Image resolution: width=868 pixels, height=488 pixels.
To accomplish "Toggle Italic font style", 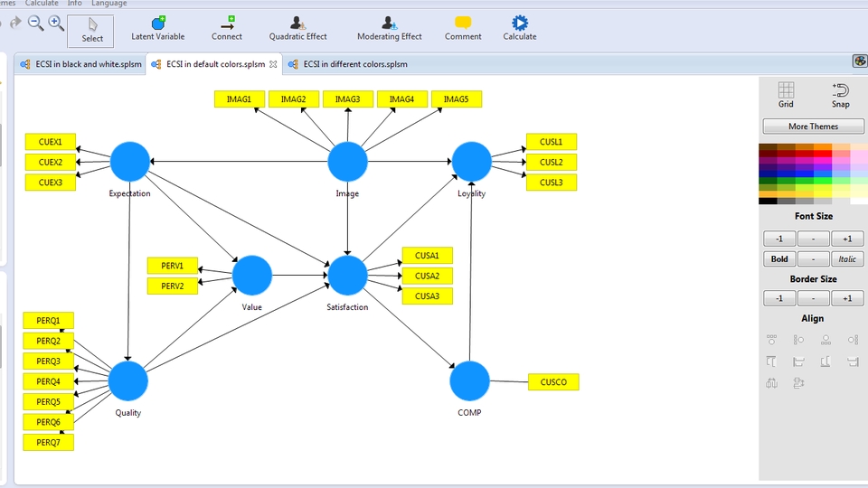I will coord(847,259).
